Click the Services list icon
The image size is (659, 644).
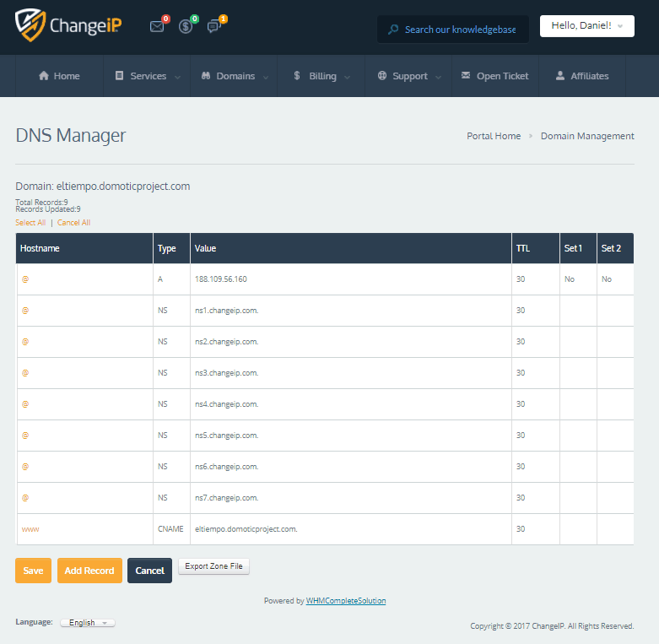pos(119,76)
